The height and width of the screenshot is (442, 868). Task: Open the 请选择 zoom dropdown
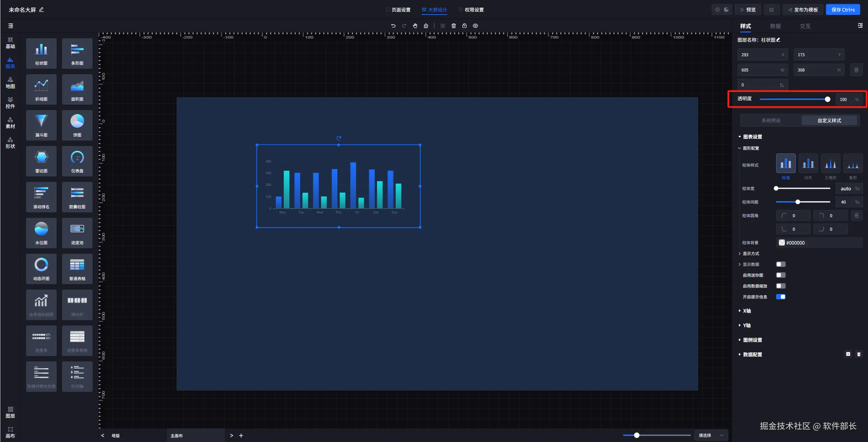711,435
